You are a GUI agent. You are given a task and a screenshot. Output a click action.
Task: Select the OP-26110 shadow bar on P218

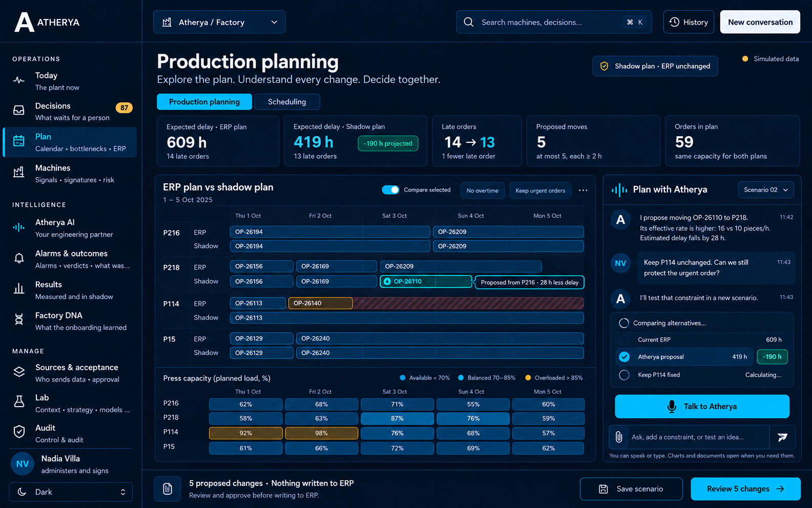click(426, 282)
